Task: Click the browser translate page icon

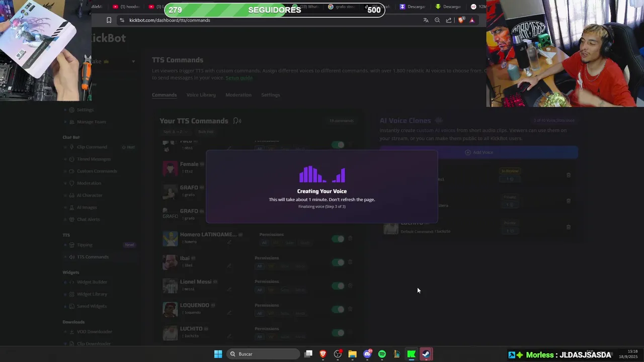Action: (x=426, y=20)
